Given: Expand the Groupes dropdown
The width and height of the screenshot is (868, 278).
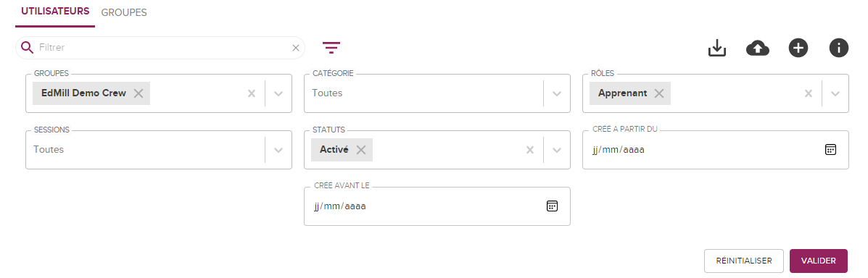Looking at the screenshot, I should (278, 93).
